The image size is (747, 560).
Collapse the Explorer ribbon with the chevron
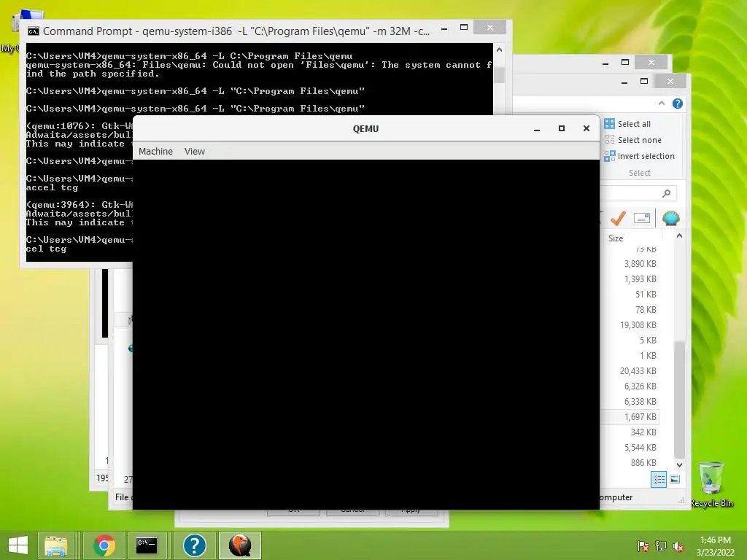click(661, 104)
